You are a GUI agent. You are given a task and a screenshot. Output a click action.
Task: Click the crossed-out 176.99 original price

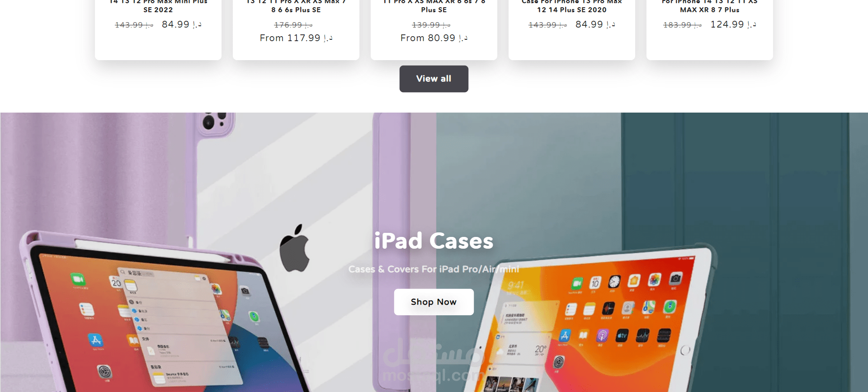point(293,25)
